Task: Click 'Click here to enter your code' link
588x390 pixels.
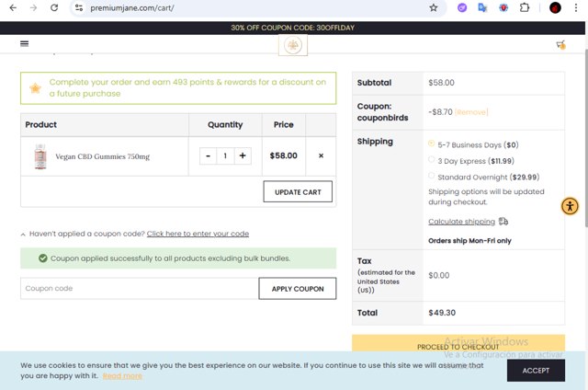Action: pos(198,234)
